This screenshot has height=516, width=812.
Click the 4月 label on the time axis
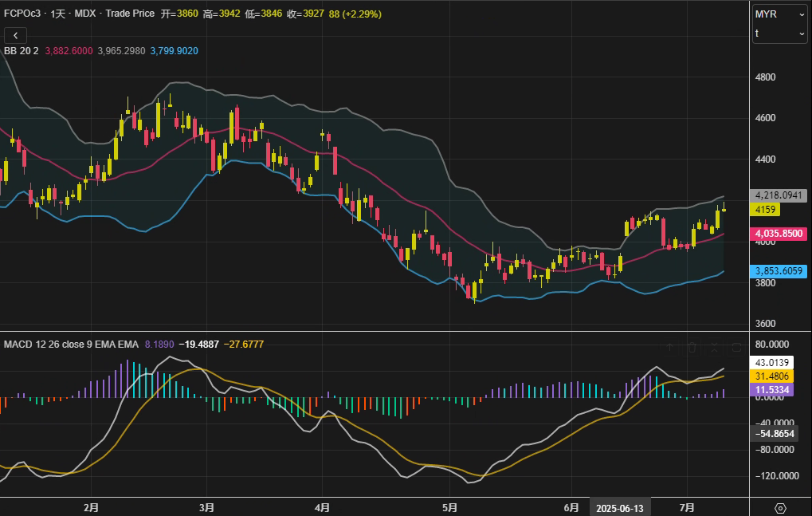coord(322,508)
